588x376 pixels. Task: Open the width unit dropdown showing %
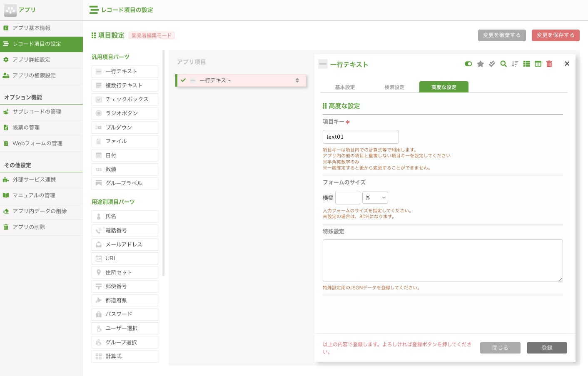coord(375,197)
